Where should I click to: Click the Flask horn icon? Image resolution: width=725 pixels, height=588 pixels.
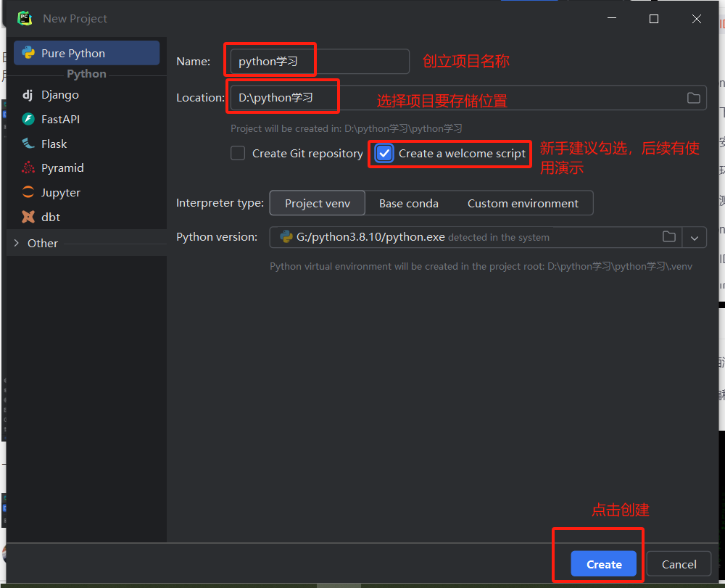[28, 144]
